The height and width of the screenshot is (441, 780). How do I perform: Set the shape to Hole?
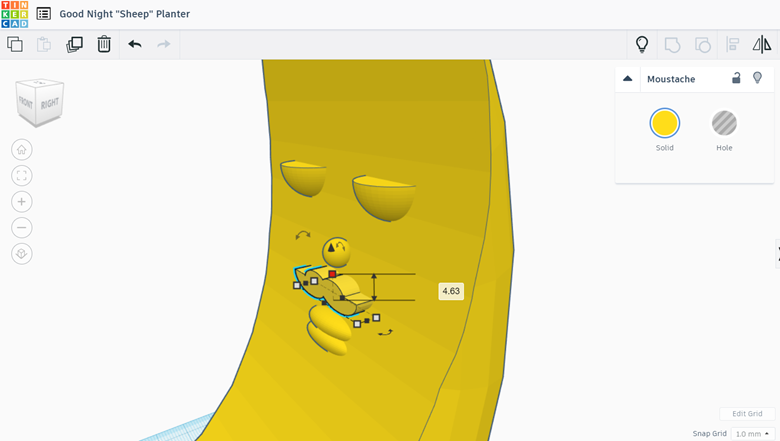pyautogui.click(x=724, y=123)
